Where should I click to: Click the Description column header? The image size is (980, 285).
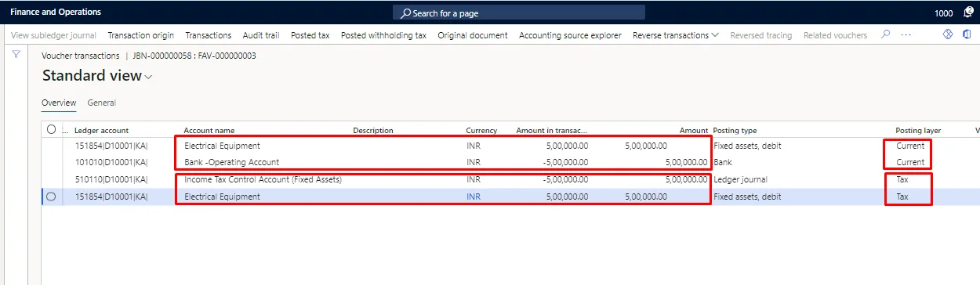click(x=373, y=130)
